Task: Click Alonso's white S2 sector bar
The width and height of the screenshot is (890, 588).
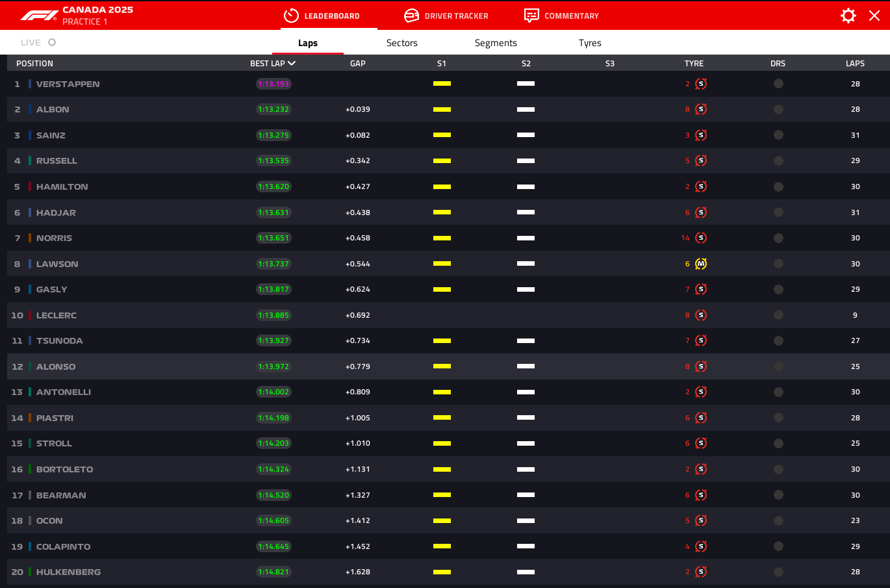Action: 526,366
